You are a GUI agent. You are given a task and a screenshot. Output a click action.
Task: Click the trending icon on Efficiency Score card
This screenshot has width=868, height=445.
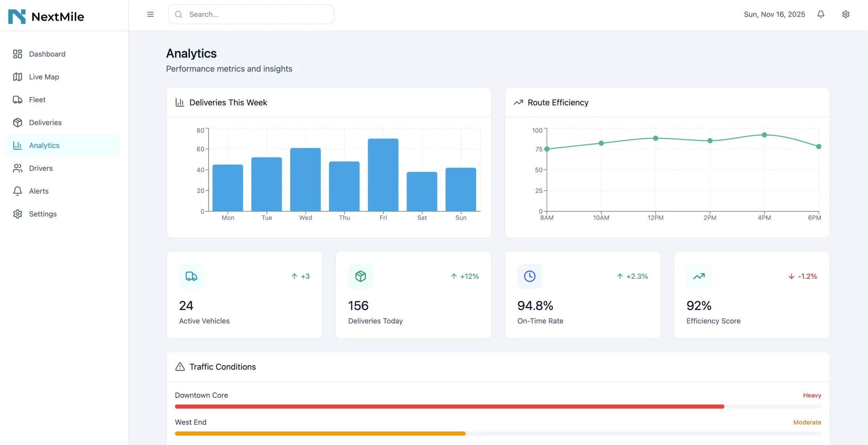coord(699,276)
